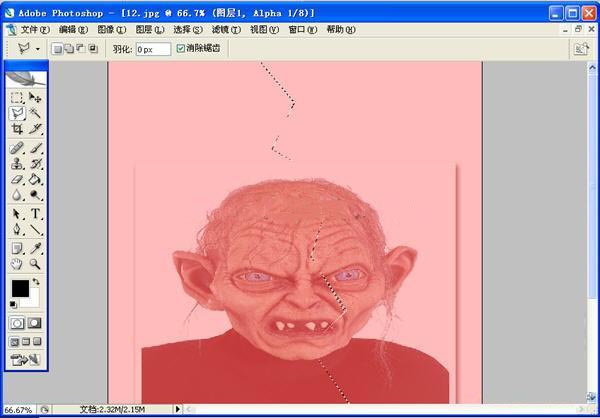Set New selection mode in options bar
This screenshot has width=600, height=418.
pyautogui.click(x=57, y=49)
